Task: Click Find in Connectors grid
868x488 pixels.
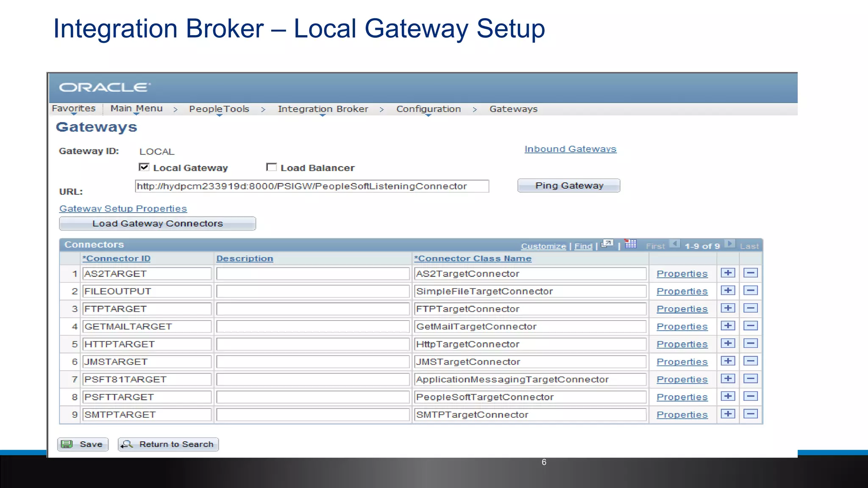Action: (583, 246)
